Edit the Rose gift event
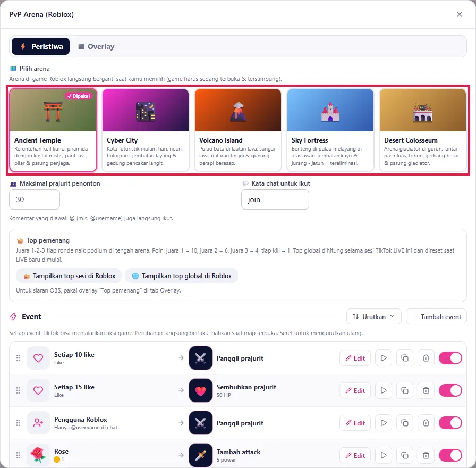The width and height of the screenshot is (476, 468). (x=355, y=455)
